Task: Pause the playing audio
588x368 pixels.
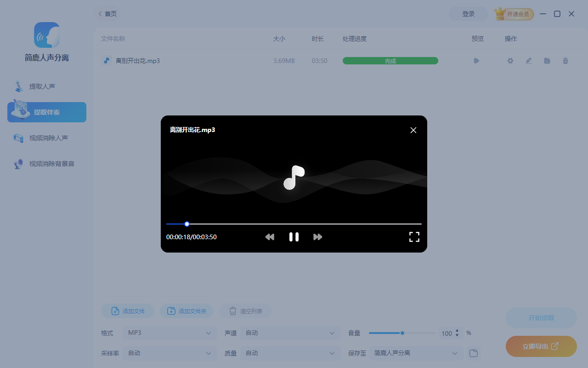Action: pos(294,237)
